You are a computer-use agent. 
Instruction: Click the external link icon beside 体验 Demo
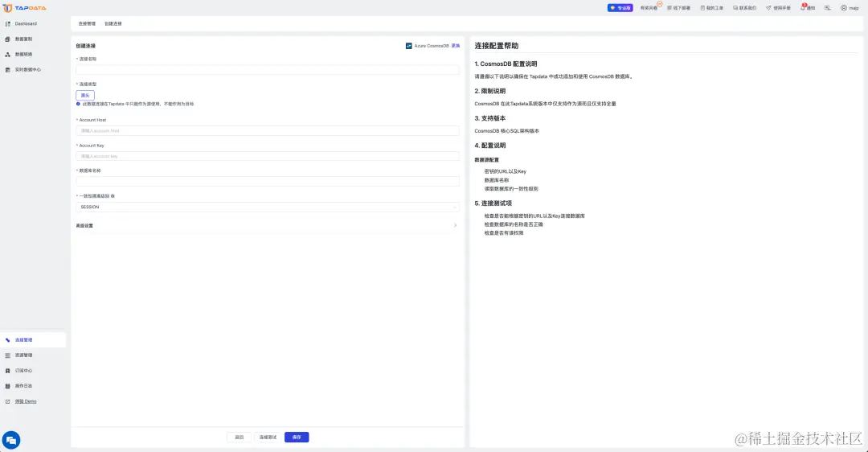pos(8,401)
